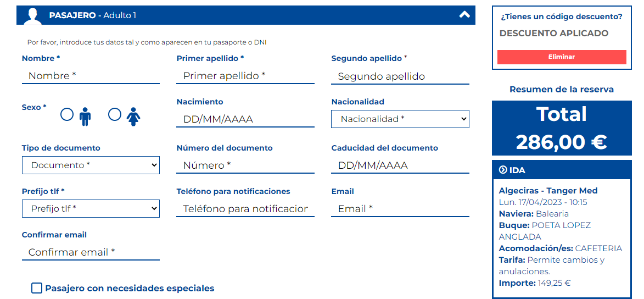The image size is (644, 299).
Task: Open the Tipo de documento dropdown
Action: click(91, 165)
